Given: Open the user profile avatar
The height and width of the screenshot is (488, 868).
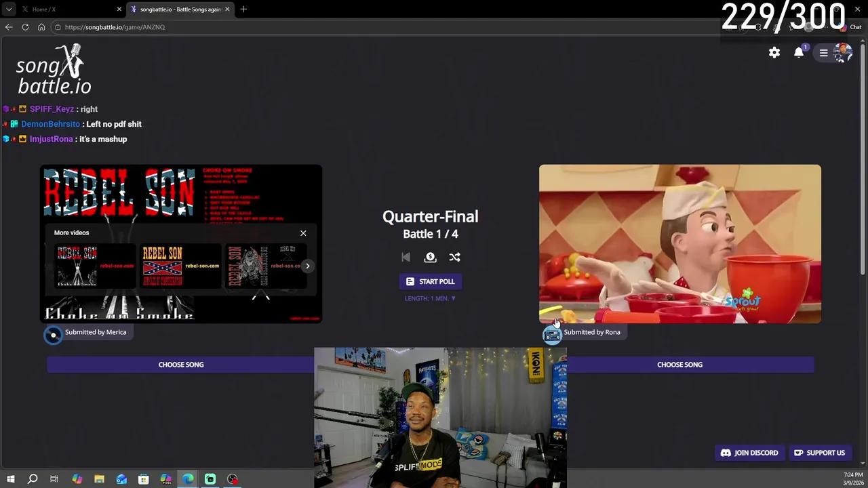Looking at the screenshot, I should 843,53.
